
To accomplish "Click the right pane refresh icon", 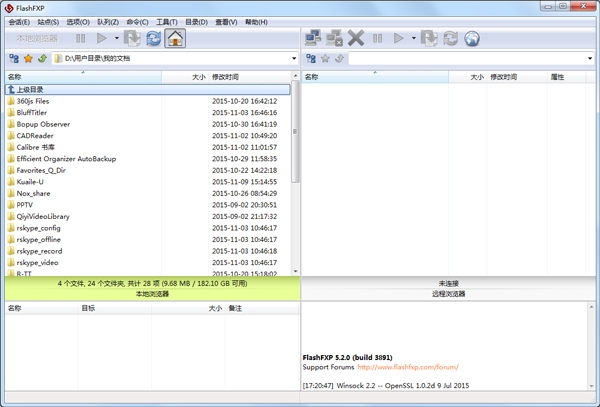I will click(450, 38).
